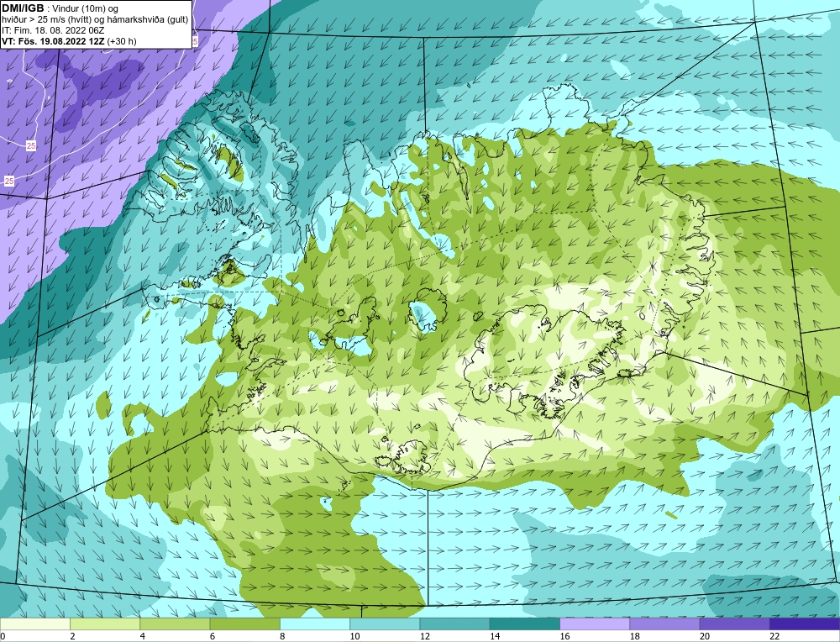The height and width of the screenshot is (642, 840).
Task: Click the legend scale value "0"
Action: (x=3, y=636)
